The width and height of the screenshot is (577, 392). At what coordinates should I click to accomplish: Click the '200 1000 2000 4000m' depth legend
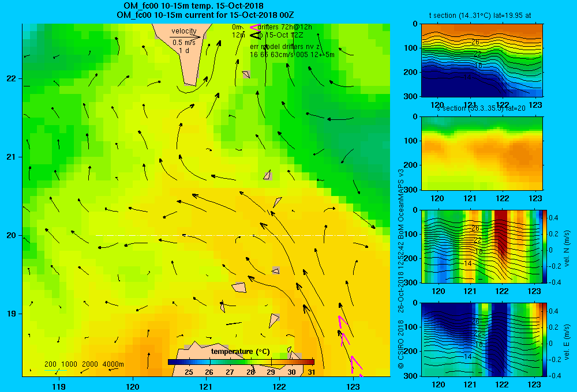[x=84, y=364]
